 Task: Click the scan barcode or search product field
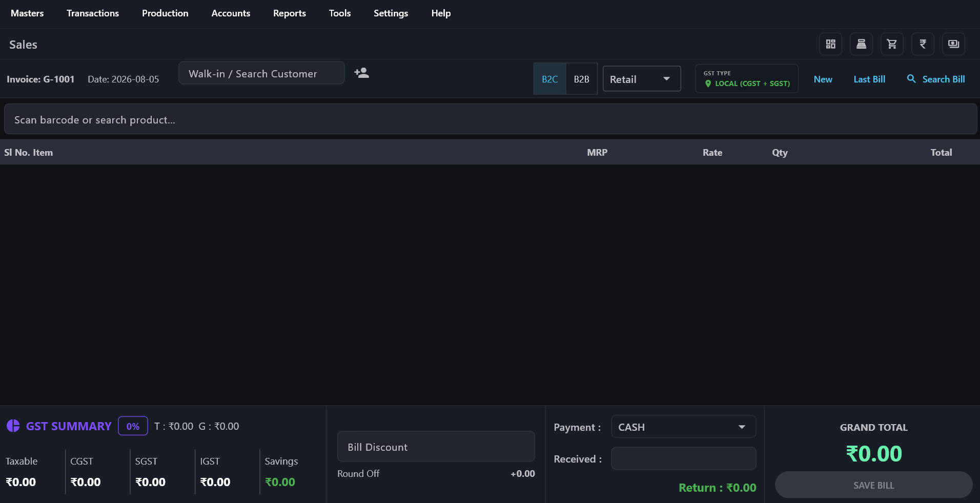[490, 119]
